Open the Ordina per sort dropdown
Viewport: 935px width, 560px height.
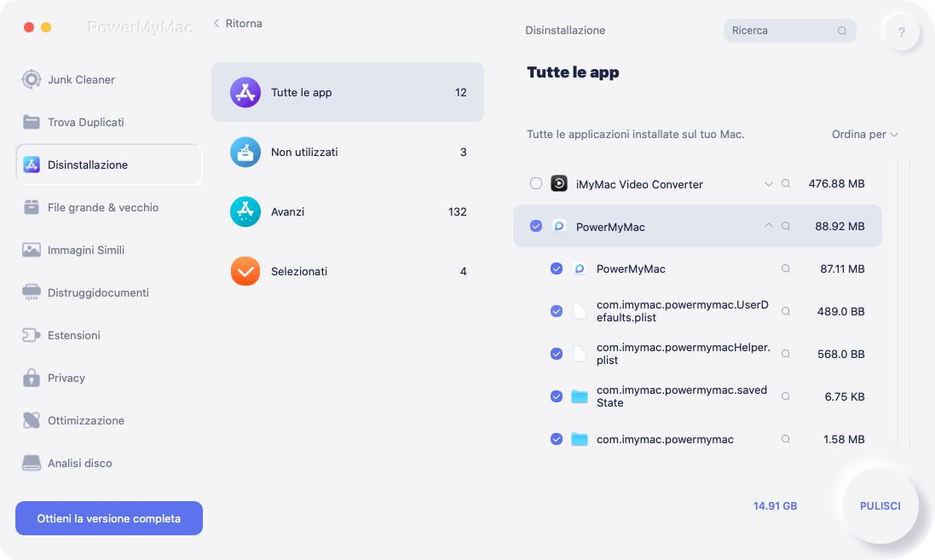tap(864, 134)
